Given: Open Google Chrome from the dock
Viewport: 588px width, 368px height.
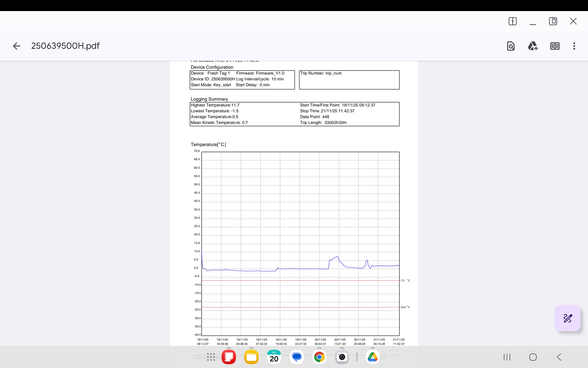Looking at the screenshot, I should (319, 357).
